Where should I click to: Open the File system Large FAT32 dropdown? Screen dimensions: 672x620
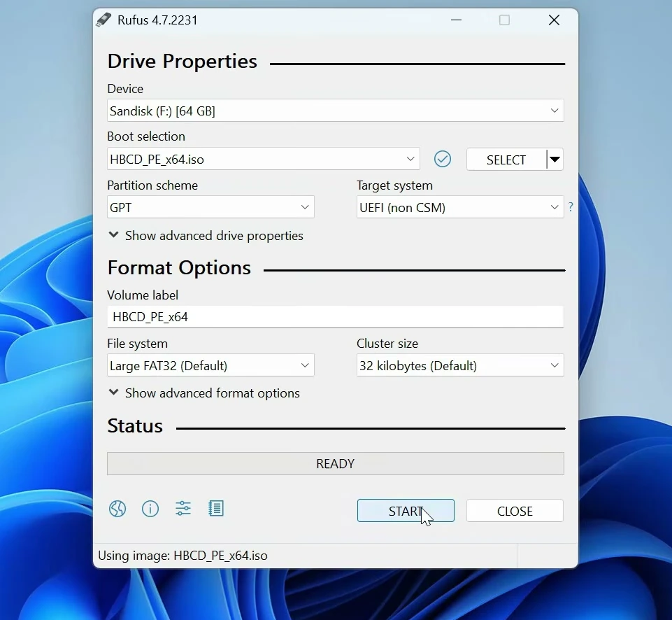(210, 365)
